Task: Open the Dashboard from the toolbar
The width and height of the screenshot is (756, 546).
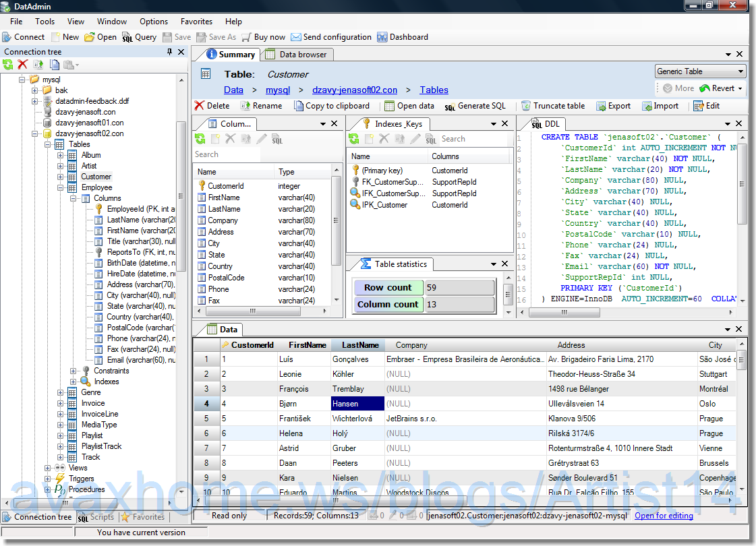Action: [x=403, y=37]
